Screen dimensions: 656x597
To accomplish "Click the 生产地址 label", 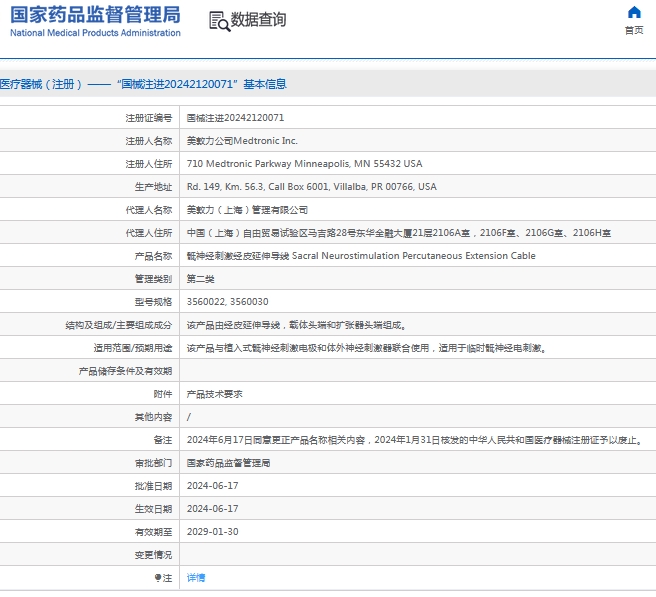I will click(x=154, y=187).
